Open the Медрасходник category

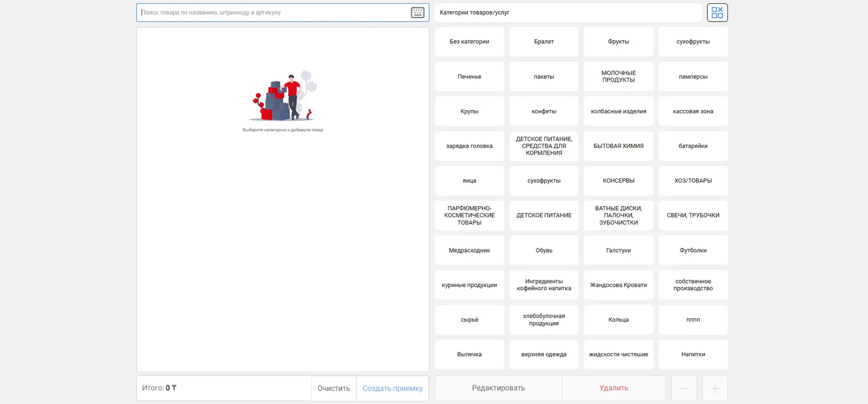[x=469, y=251]
